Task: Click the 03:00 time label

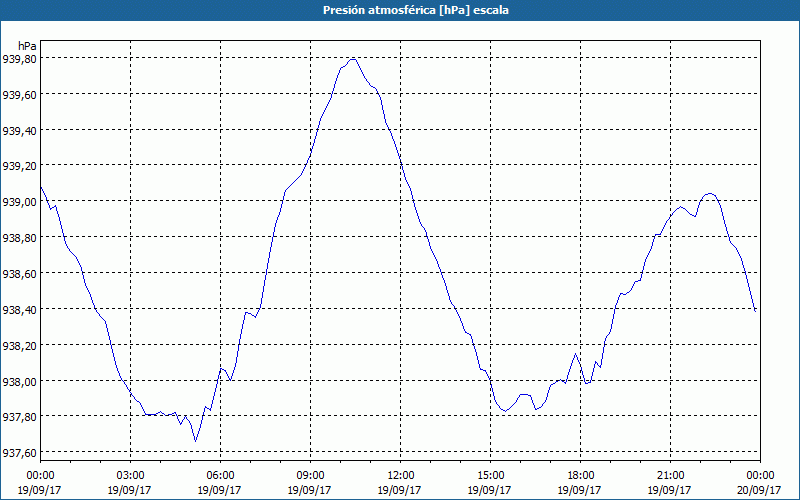Action: pyautogui.click(x=130, y=476)
